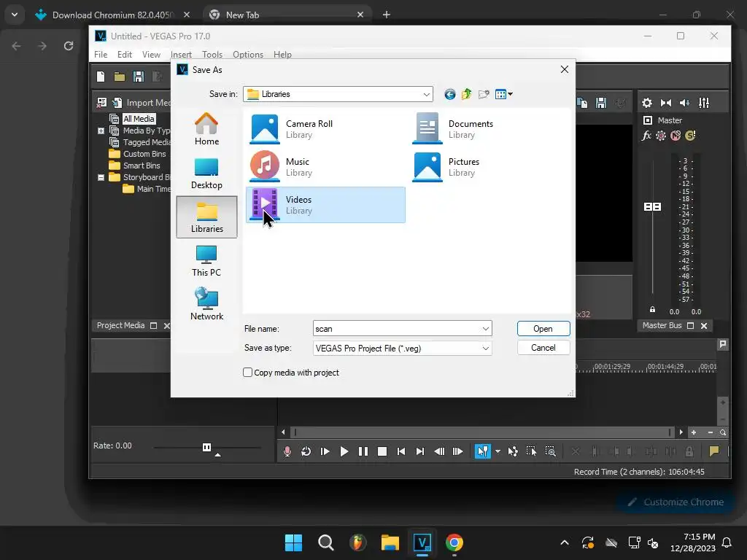
Task: Select All Media in Project Media tree
Action: [139, 119]
